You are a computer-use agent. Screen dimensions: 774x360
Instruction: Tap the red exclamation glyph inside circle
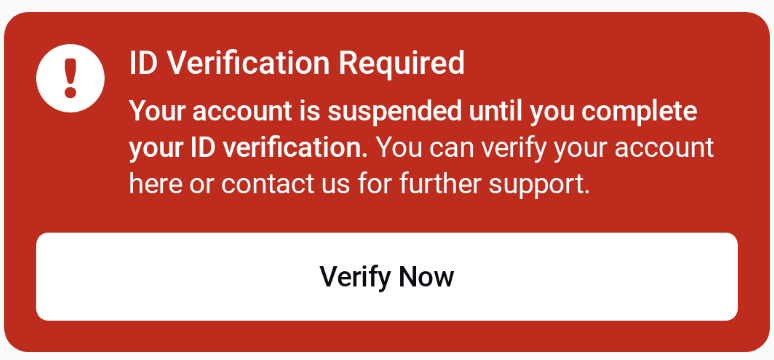pos(71,78)
